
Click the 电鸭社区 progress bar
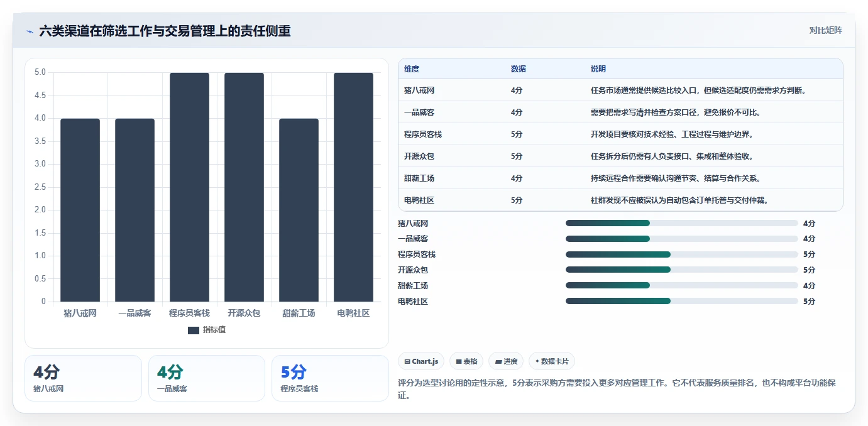click(682, 301)
